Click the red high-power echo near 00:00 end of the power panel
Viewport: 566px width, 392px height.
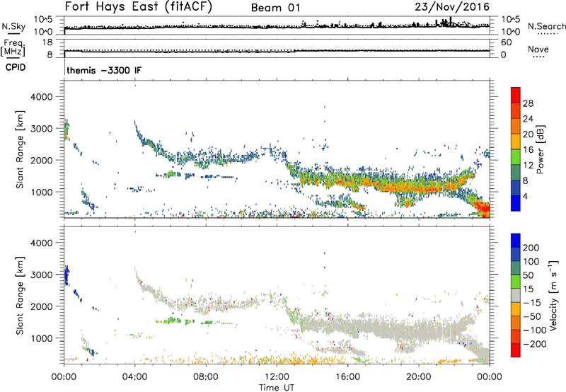[x=484, y=209]
